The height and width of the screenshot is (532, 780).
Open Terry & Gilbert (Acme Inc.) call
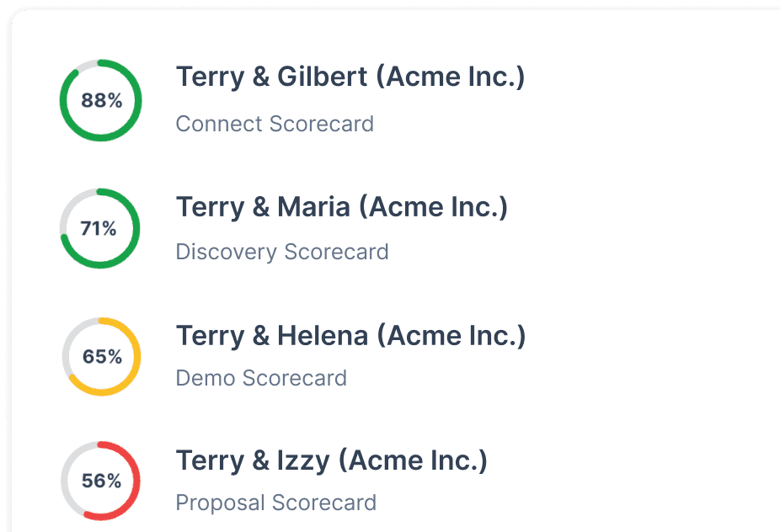350,77
